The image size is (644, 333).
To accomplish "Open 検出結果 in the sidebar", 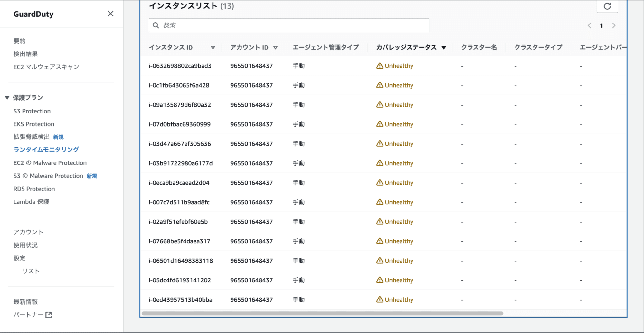I will 25,54.
